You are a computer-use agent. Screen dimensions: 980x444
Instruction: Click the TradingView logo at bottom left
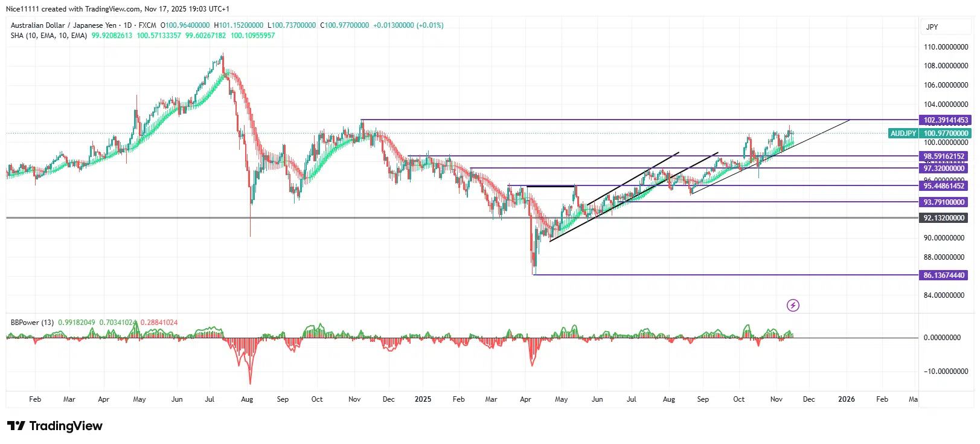(x=55, y=426)
